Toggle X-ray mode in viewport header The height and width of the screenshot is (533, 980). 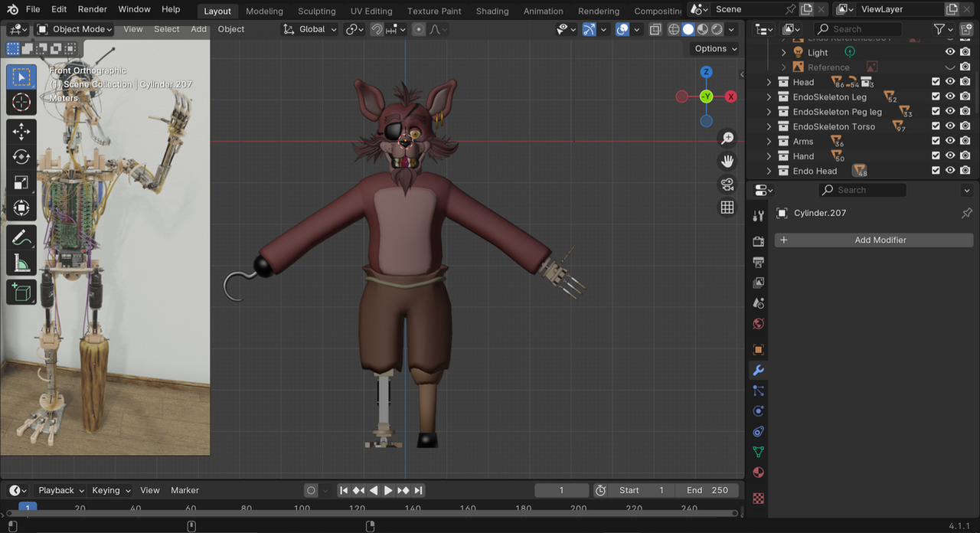pyautogui.click(x=655, y=29)
